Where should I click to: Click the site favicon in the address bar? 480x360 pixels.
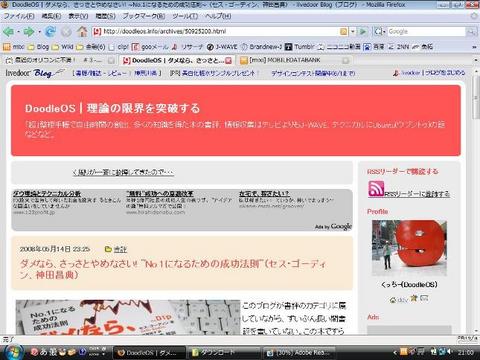[97, 32]
